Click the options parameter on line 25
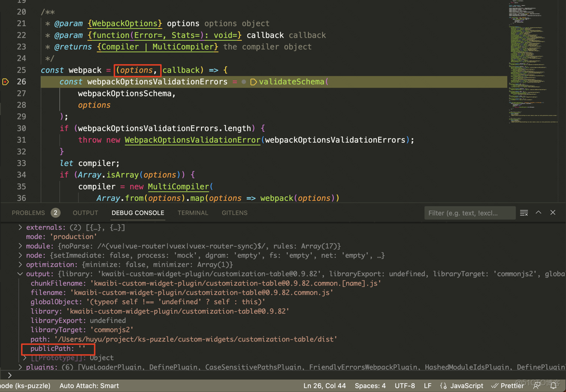 point(137,70)
